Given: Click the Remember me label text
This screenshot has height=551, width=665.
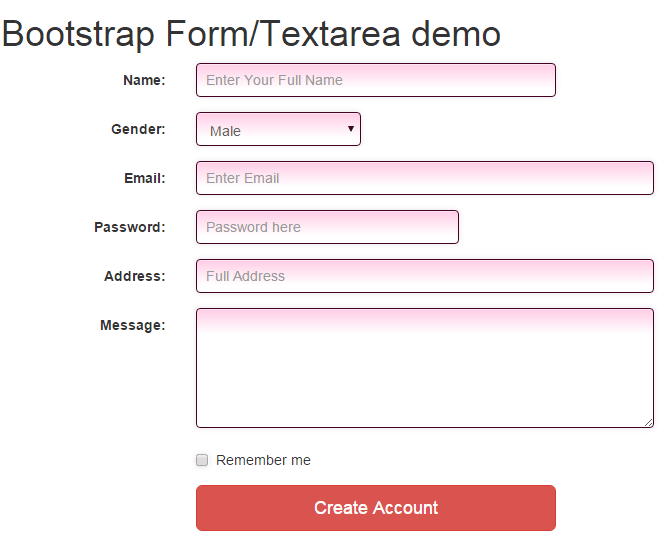Looking at the screenshot, I should (263, 460).
